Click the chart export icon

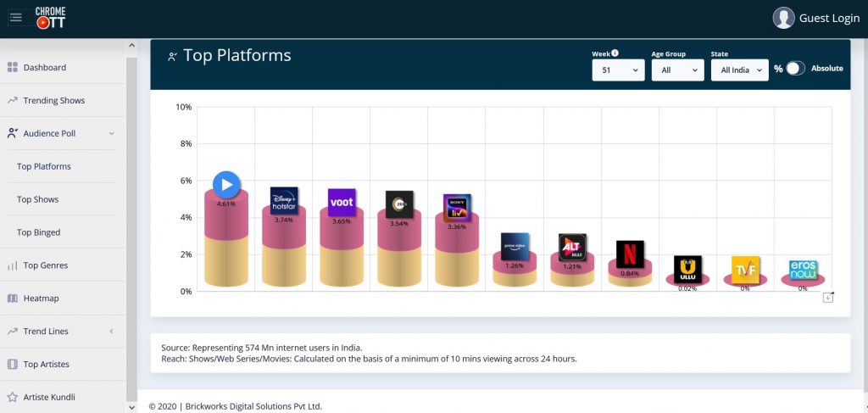828,296
